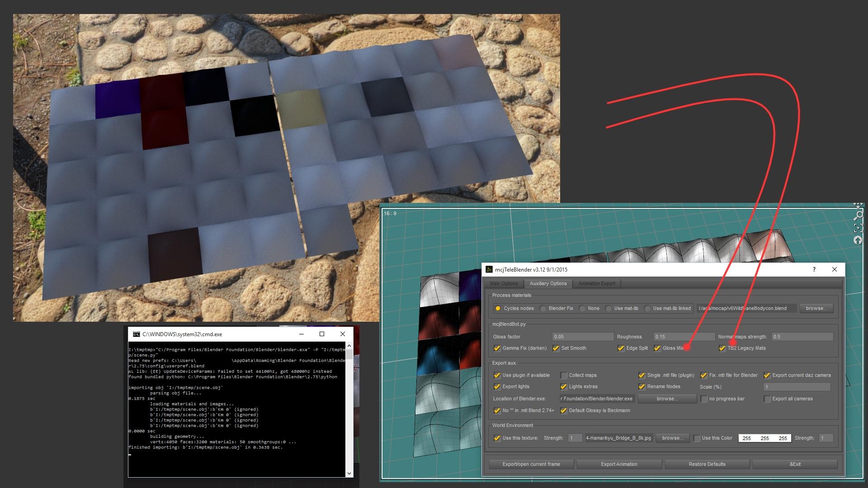Image resolution: width=868 pixels, height=488 pixels.
Task: Switch to the Main Options tab
Action: (x=504, y=284)
